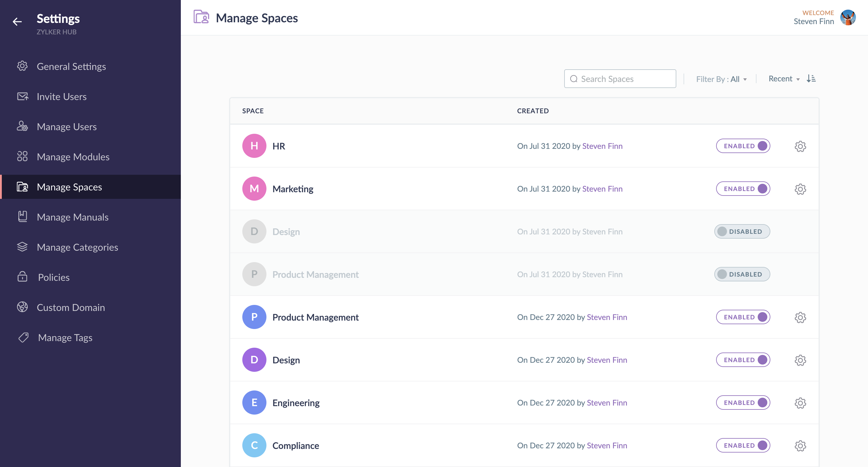Click the sort order icon next to Recent
This screenshot has width=868, height=467.
tap(811, 79)
